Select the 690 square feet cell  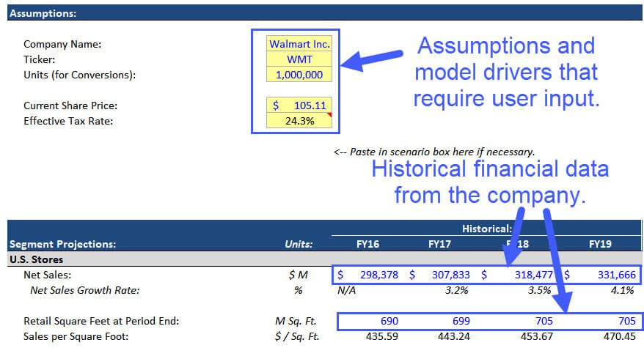389,322
